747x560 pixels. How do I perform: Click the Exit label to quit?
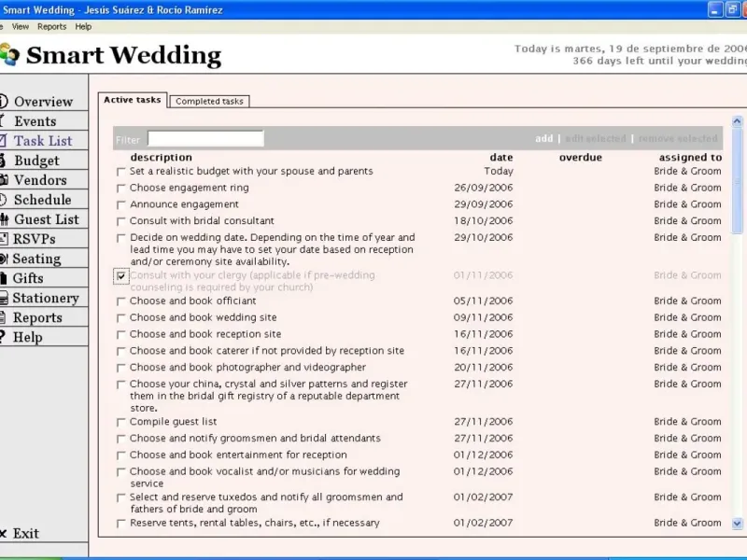[x=26, y=533]
